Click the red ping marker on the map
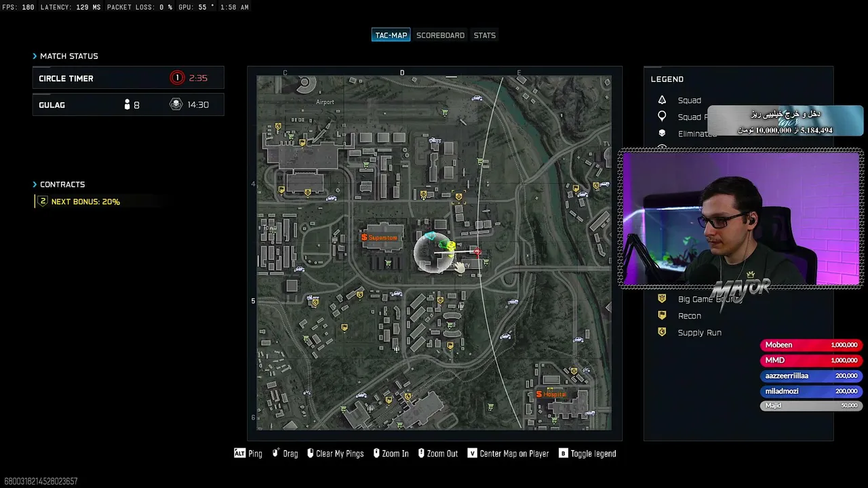The image size is (868, 488). (x=477, y=252)
